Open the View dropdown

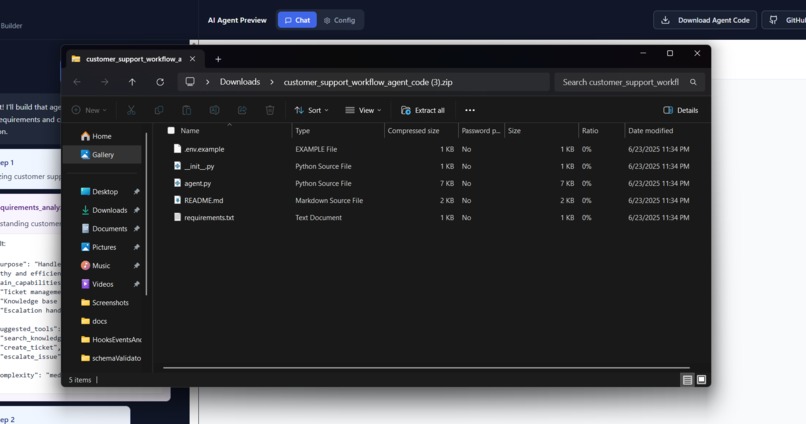coord(363,110)
